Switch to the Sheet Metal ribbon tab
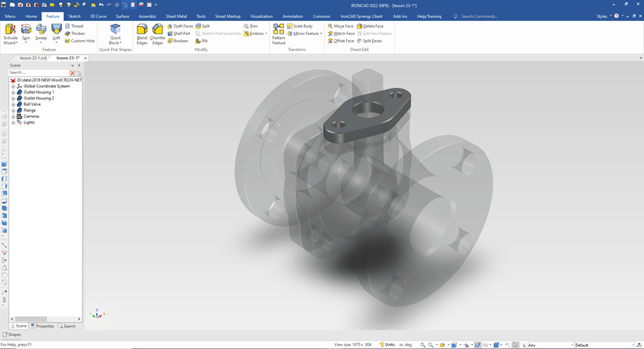The width and height of the screenshot is (644, 349). click(176, 16)
